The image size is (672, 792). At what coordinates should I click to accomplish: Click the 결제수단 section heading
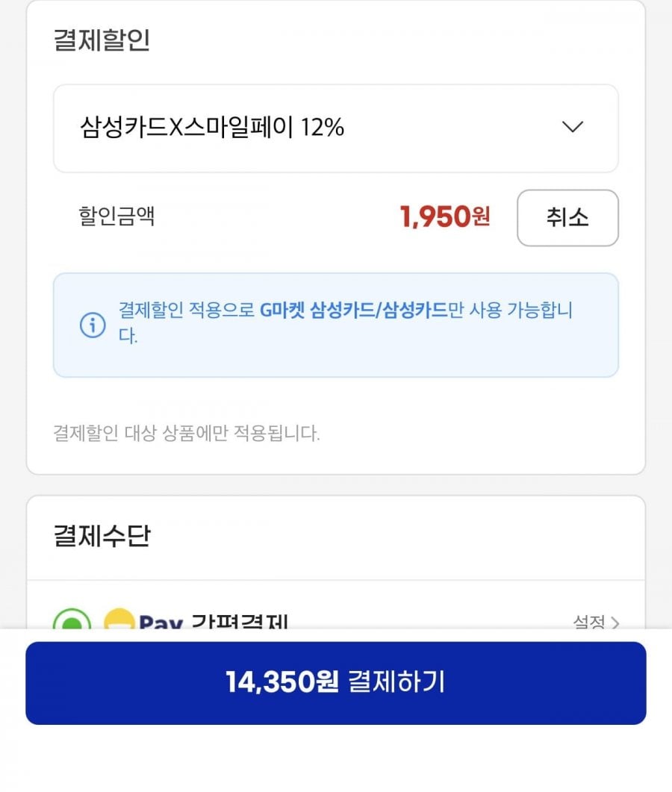click(102, 536)
